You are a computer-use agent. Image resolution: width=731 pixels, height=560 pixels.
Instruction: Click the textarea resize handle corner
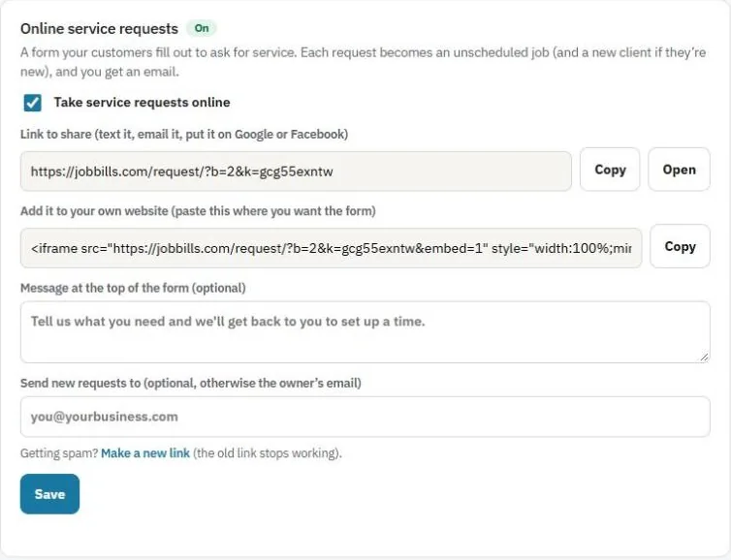pyautogui.click(x=705, y=358)
